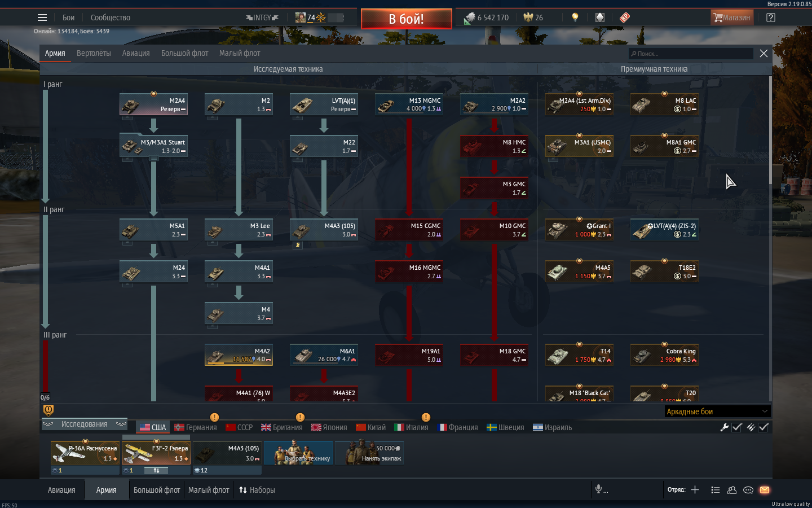The image size is (812, 508).
Task: Open player profile avatar, level 74
Action: (x=301, y=17)
